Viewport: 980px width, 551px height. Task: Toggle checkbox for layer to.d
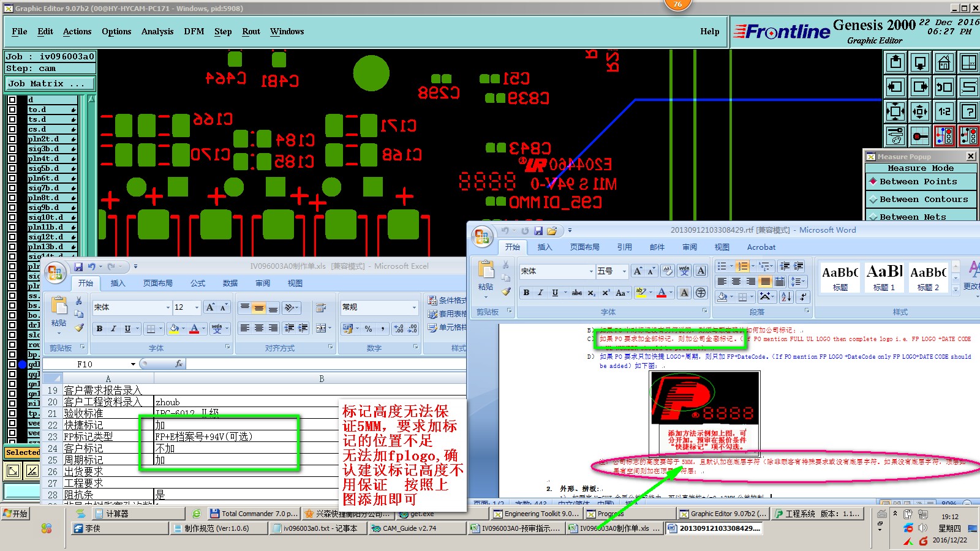[12, 110]
